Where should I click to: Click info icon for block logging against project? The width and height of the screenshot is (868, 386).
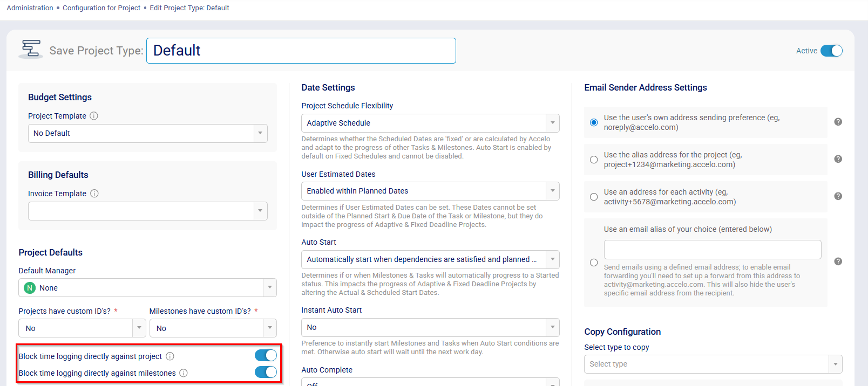point(170,356)
